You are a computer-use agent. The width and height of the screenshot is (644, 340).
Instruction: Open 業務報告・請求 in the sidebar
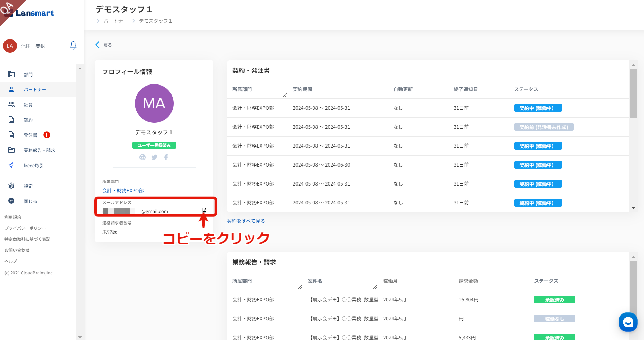click(39, 150)
